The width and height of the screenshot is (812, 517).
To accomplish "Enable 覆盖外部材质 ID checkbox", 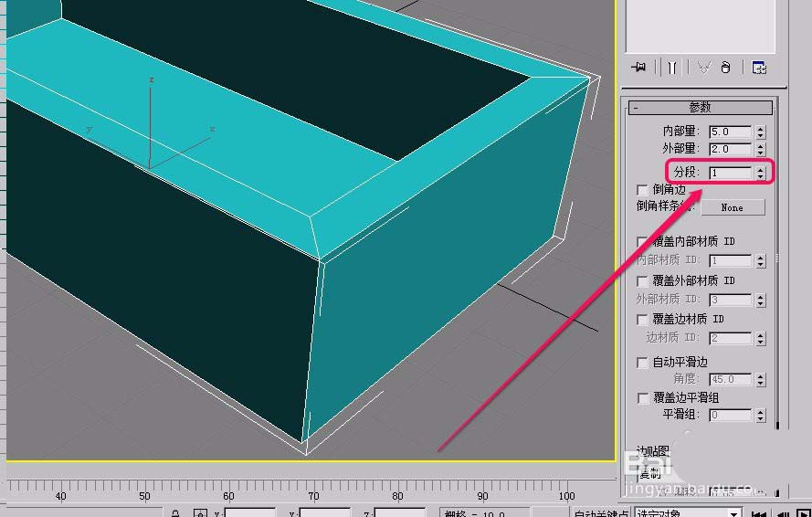I will 642,280.
